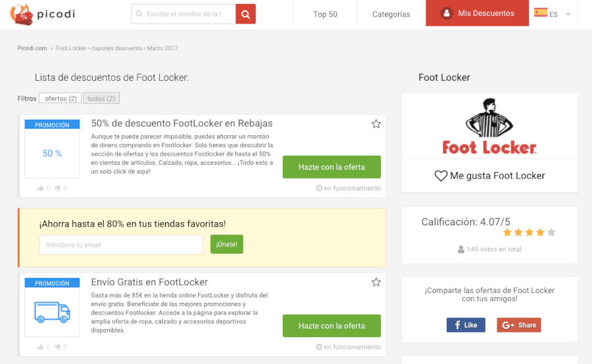The image size is (592, 364).
Task: Click the delivery truck promotion icon
Action: click(x=52, y=312)
